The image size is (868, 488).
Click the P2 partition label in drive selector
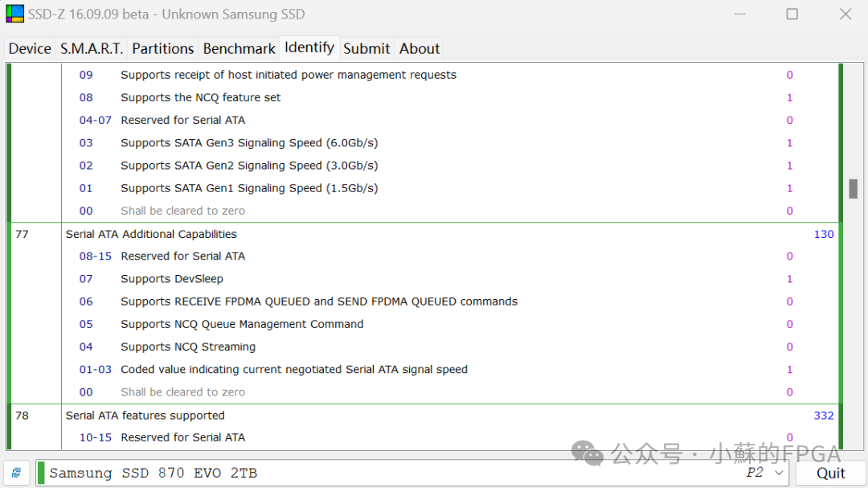755,473
